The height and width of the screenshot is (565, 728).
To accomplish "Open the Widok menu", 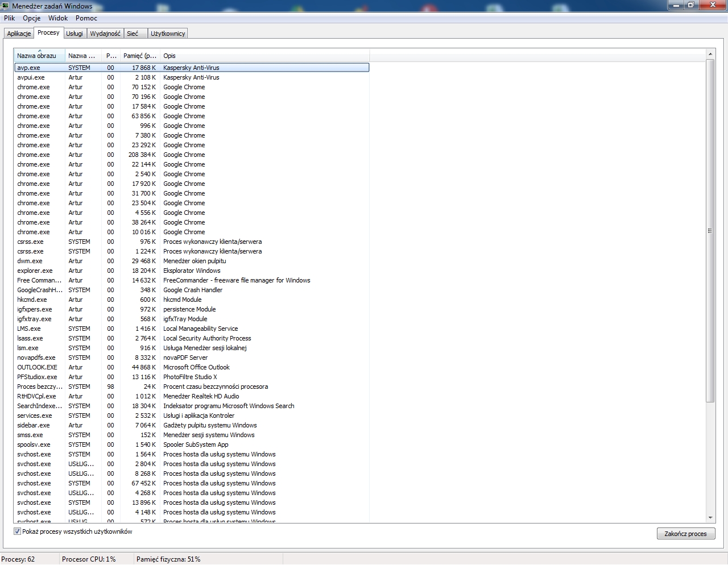I will [58, 18].
